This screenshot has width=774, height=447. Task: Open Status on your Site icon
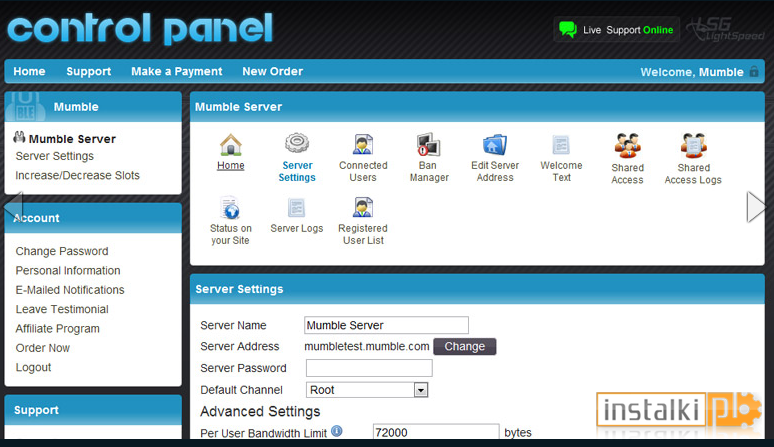pos(230,208)
